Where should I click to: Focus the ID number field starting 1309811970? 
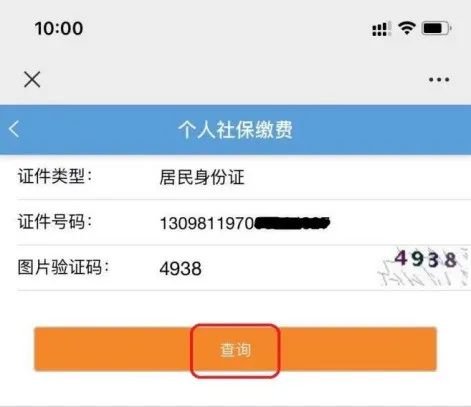tap(245, 223)
